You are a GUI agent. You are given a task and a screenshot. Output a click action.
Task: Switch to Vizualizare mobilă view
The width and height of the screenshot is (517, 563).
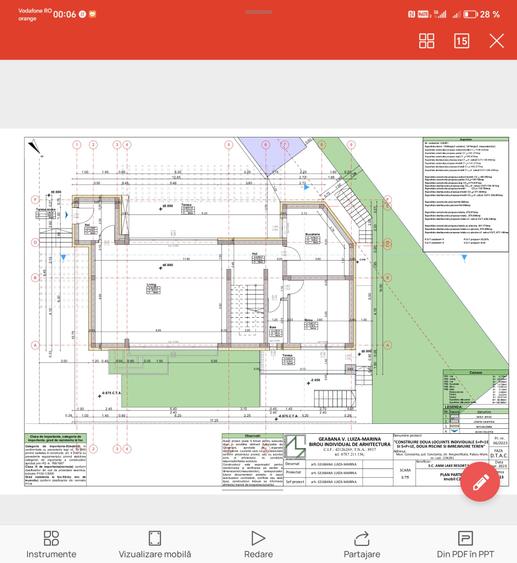155,544
